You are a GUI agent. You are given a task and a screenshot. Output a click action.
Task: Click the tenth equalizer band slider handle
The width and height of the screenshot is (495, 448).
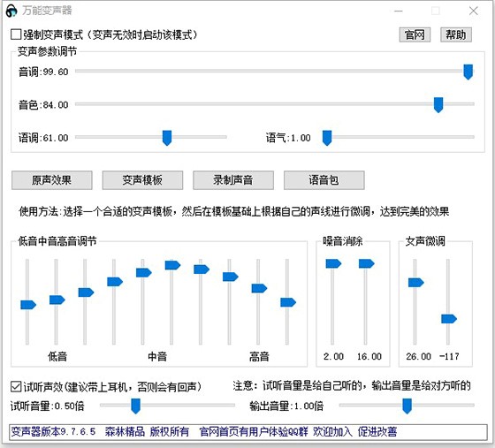[x=288, y=302]
